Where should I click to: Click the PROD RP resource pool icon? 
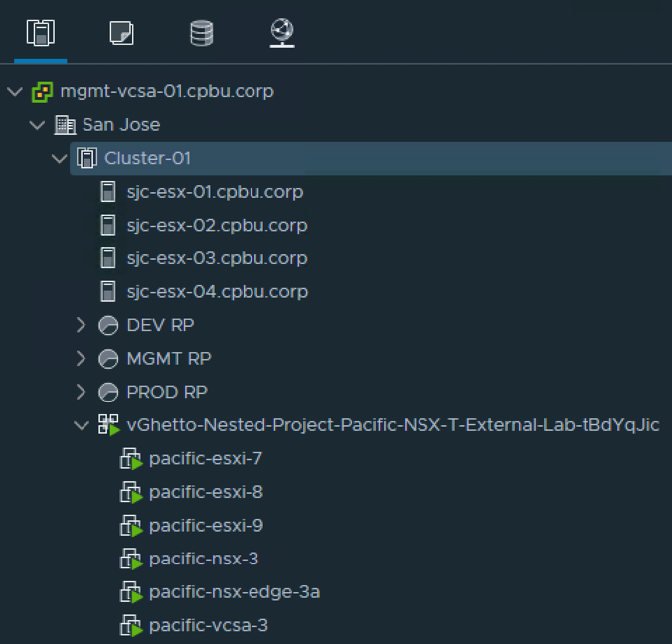[x=108, y=393]
